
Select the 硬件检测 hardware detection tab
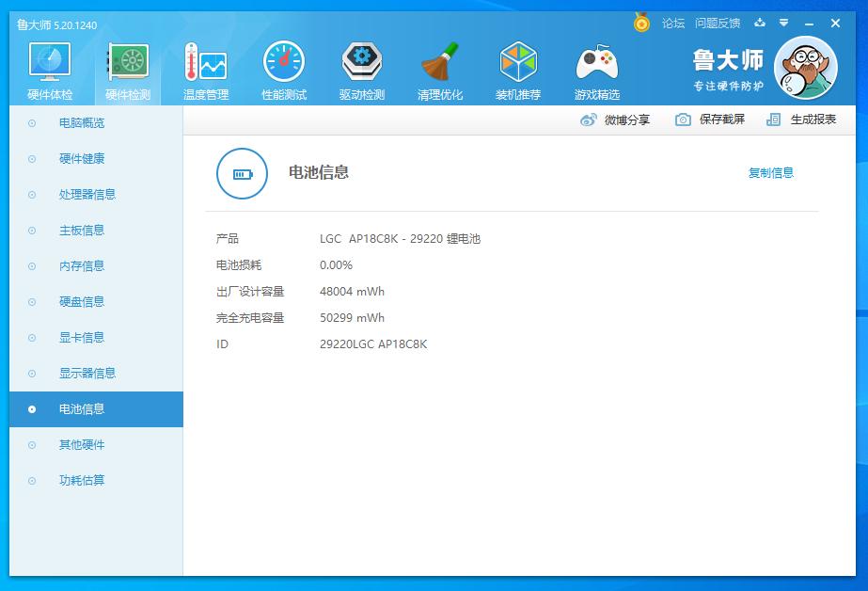click(x=128, y=72)
